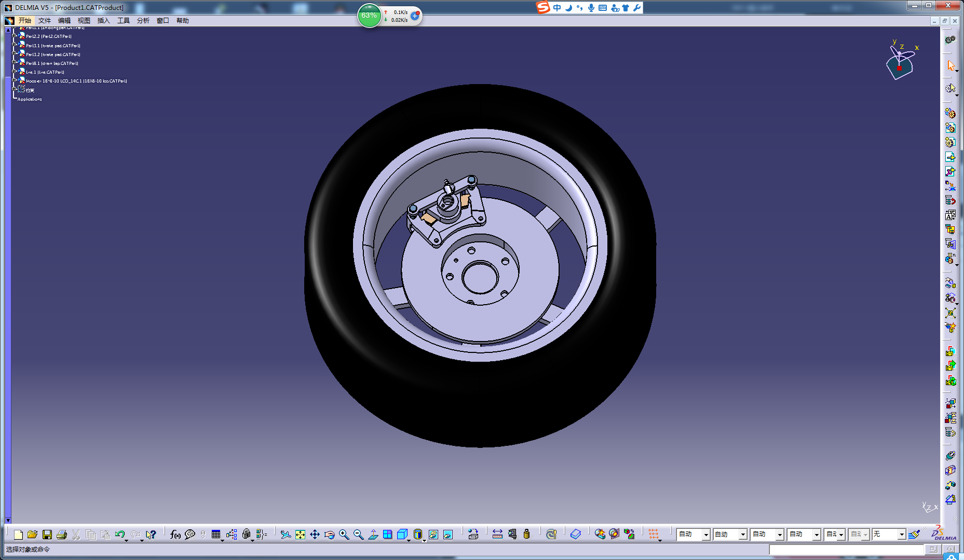Click the Print icon

[61, 534]
